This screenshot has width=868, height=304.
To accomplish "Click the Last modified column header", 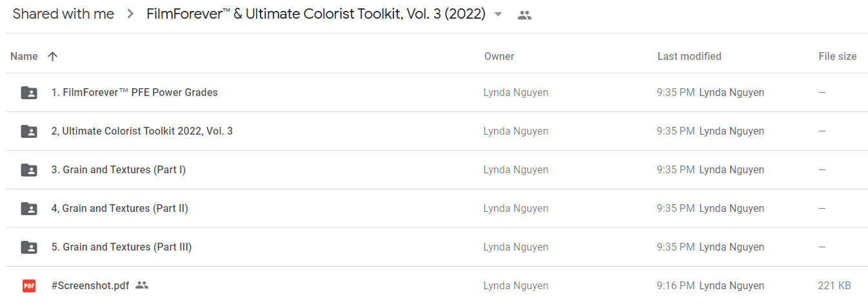I will [x=689, y=57].
